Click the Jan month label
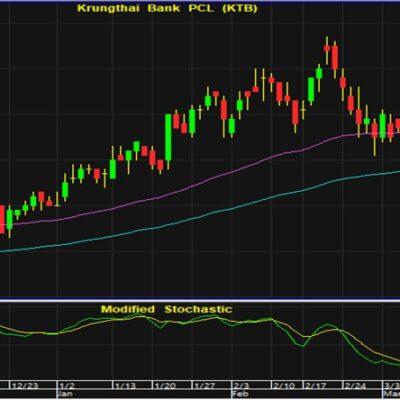The image size is (400, 400). click(66, 394)
